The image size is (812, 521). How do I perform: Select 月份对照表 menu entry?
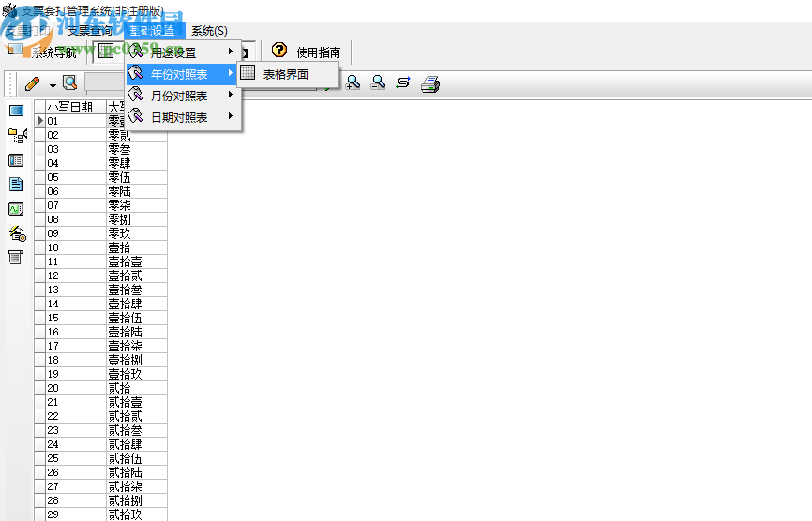click(183, 96)
